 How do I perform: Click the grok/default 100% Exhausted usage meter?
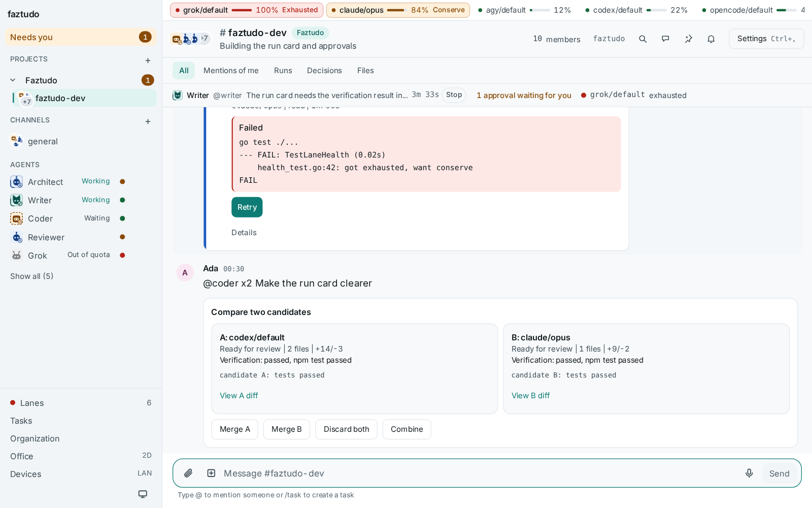tap(247, 10)
